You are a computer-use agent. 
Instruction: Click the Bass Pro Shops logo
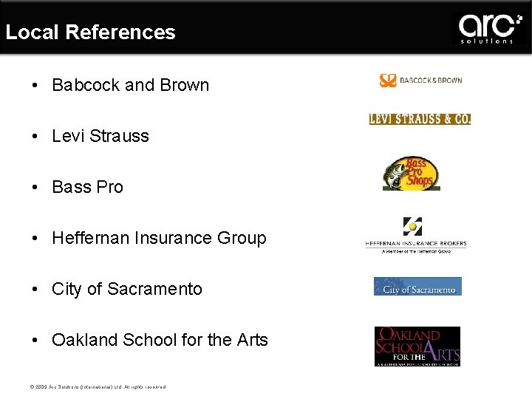(412, 174)
